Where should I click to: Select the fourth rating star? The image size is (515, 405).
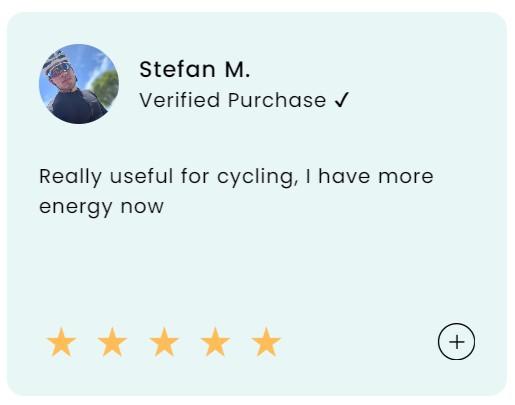(215, 342)
